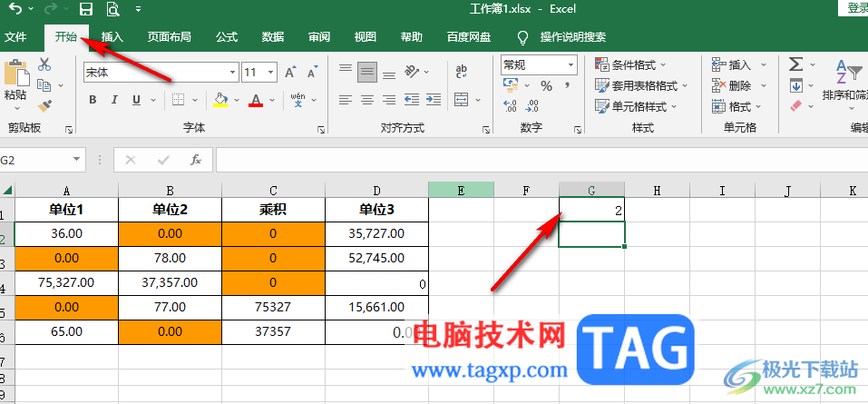
Task: Select the Format Painter brush
Action: (44, 106)
